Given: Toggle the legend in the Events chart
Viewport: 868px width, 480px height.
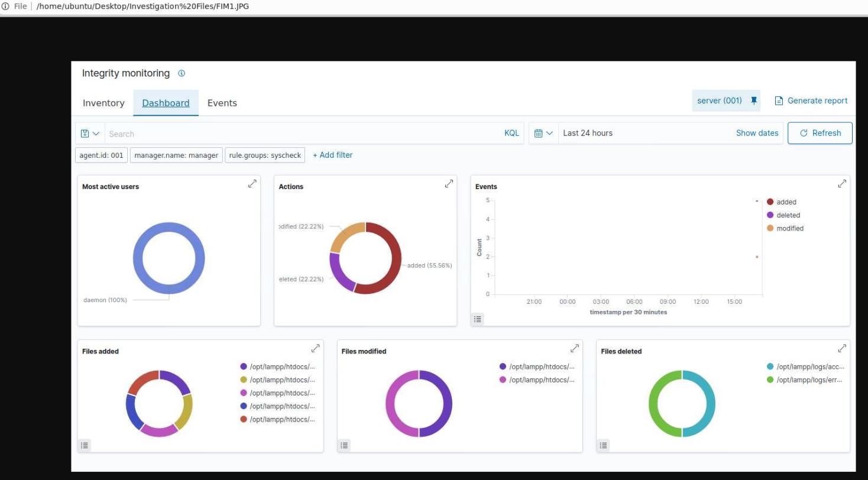Looking at the screenshot, I should (x=478, y=319).
